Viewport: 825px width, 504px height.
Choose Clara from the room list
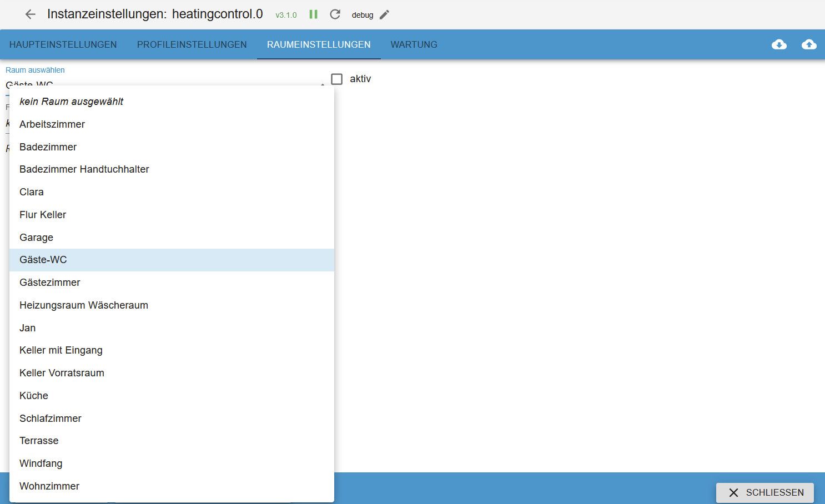pos(172,192)
